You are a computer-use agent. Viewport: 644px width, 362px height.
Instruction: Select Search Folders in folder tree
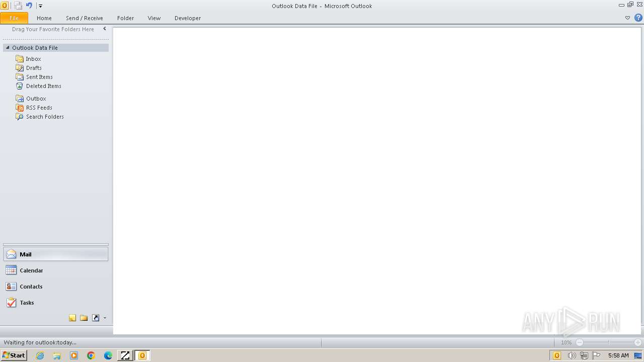pos(45,117)
